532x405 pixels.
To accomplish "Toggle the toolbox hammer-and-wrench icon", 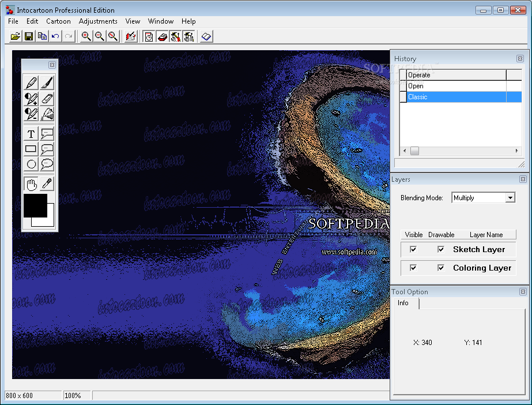I will (175, 36).
